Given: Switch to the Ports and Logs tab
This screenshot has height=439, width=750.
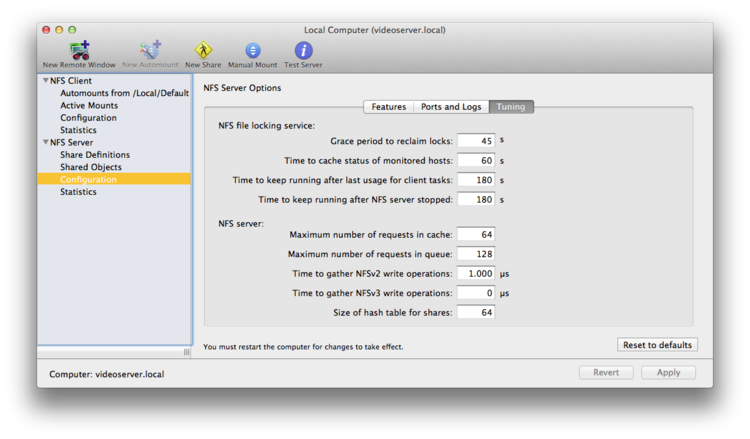Looking at the screenshot, I should click(x=451, y=107).
